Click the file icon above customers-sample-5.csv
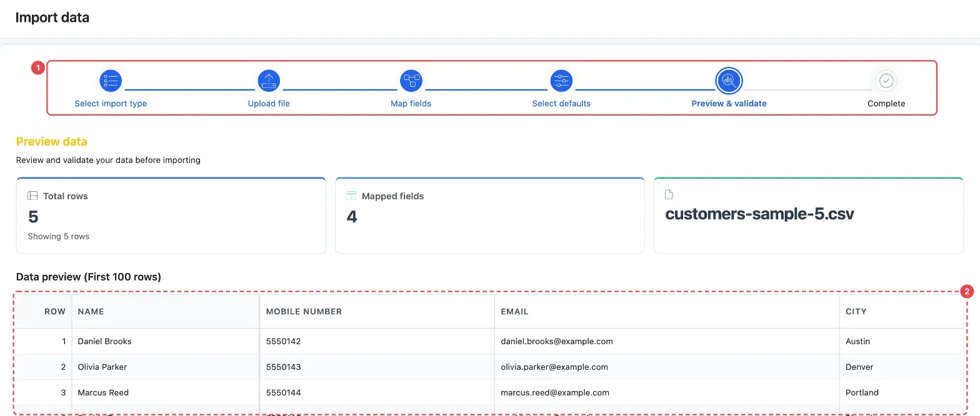Image resolution: width=980 pixels, height=416 pixels. 669,194
